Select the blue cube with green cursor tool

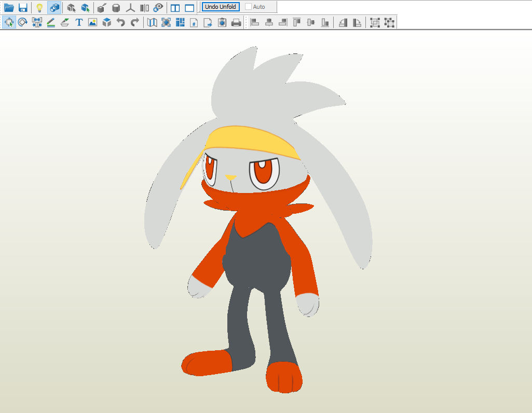tap(85, 7)
